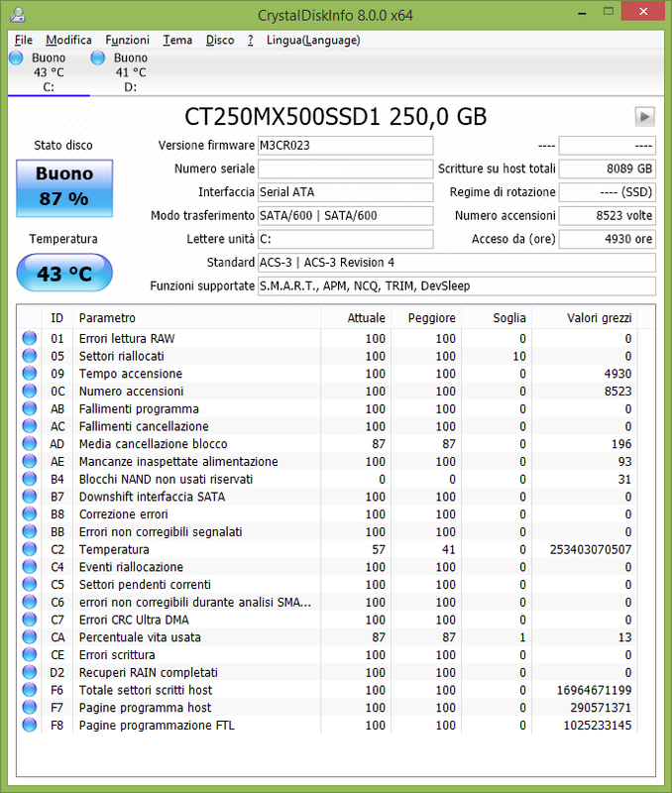Click the status orb for Eventi riallocazione
Image resolution: width=672 pixels, height=793 pixels.
(30, 566)
